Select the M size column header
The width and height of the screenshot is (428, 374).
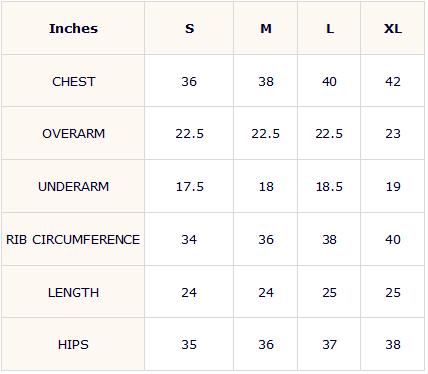(x=266, y=28)
